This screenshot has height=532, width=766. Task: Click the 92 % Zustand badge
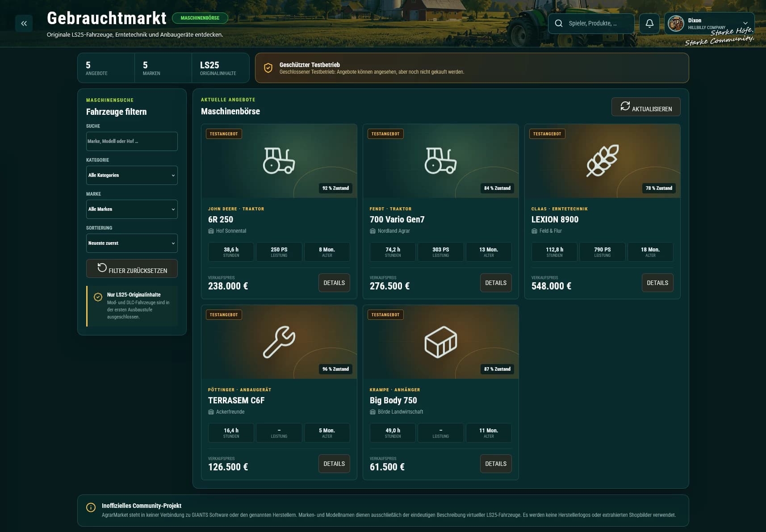tap(335, 188)
